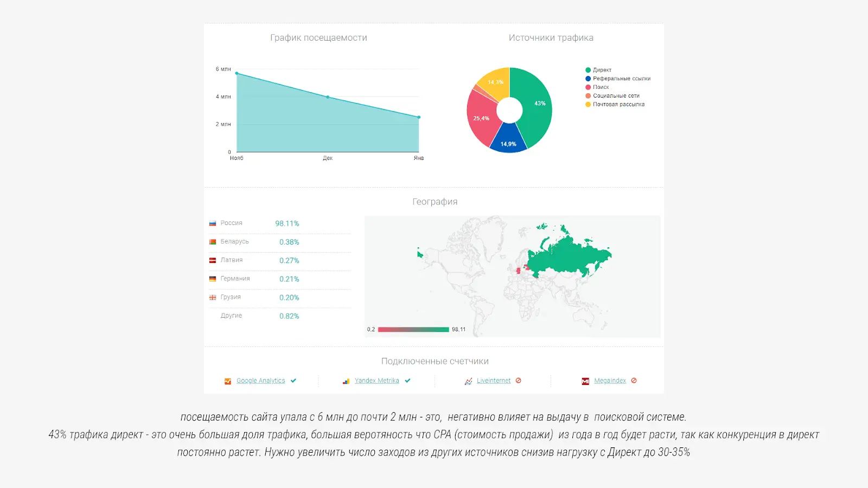The width and height of the screenshot is (868, 488).
Task: Click the 0,2 map scale minimum label
Action: point(371,330)
